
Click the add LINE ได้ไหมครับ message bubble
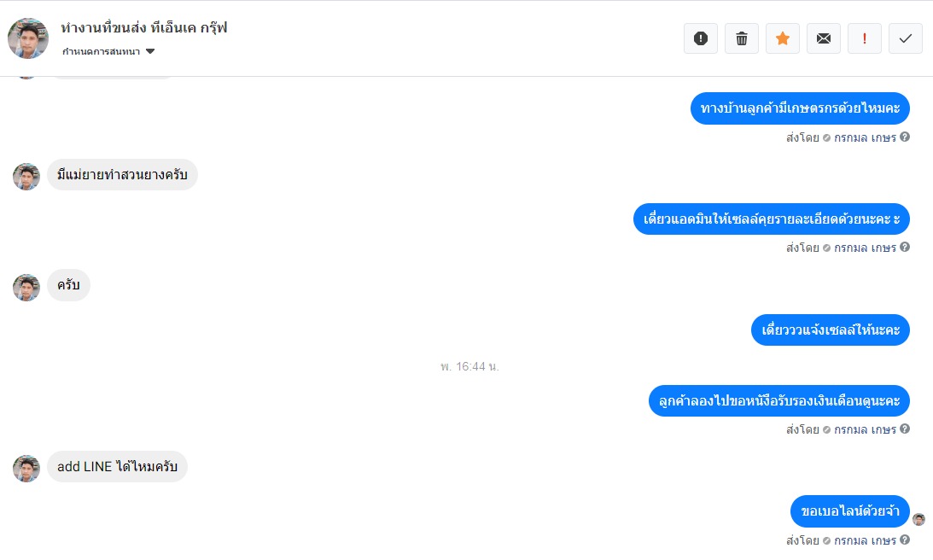click(117, 467)
